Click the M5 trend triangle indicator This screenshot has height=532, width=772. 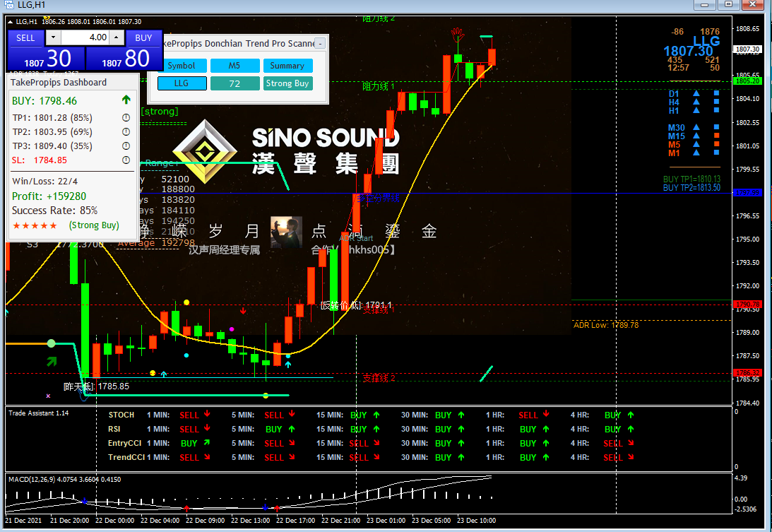pos(696,144)
